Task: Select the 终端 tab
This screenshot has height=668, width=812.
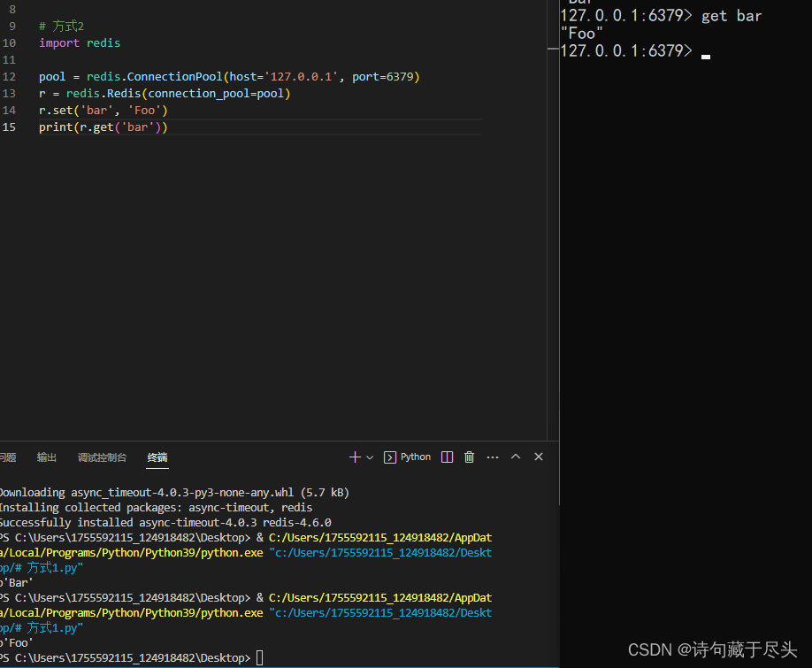Action: click(x=157, y=457)
